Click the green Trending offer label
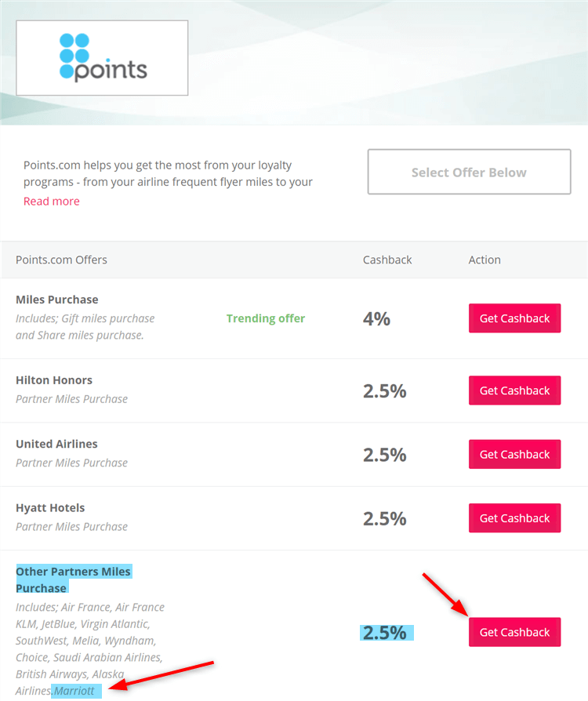 pos(266,318)
